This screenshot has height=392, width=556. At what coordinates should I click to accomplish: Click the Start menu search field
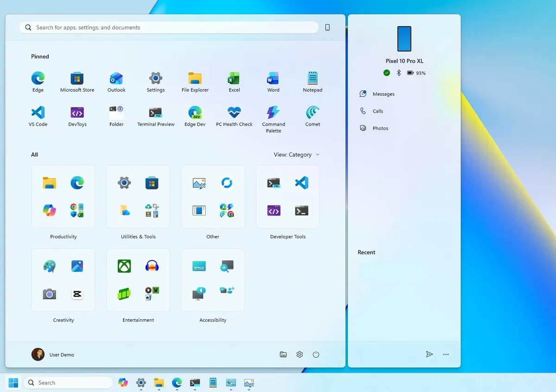coord(168,27)
